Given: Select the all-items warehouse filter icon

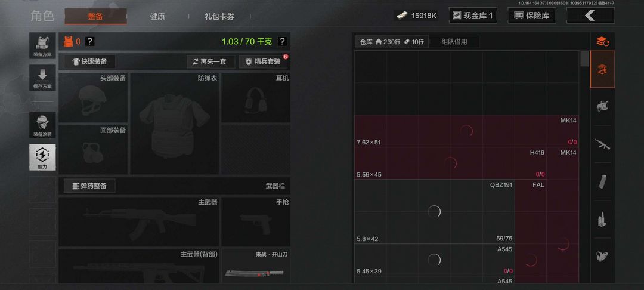Looking at the screenshot, I should click(602, 69).
